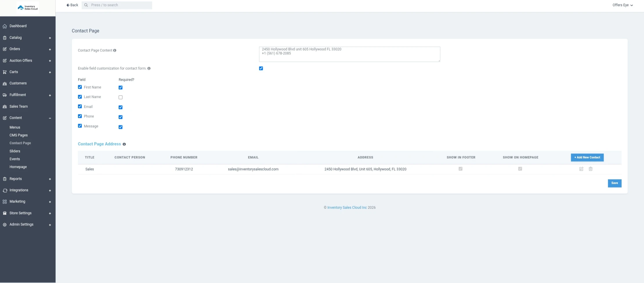Click the Inventory Sales Cloud logo
644x283 pixels.
click(x=28, y=8)
